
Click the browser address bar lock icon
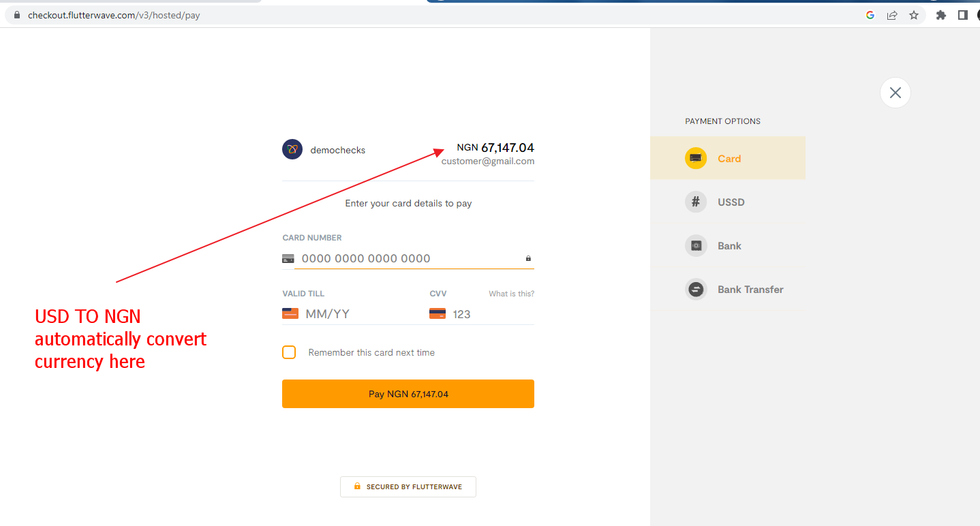(18, 15)
